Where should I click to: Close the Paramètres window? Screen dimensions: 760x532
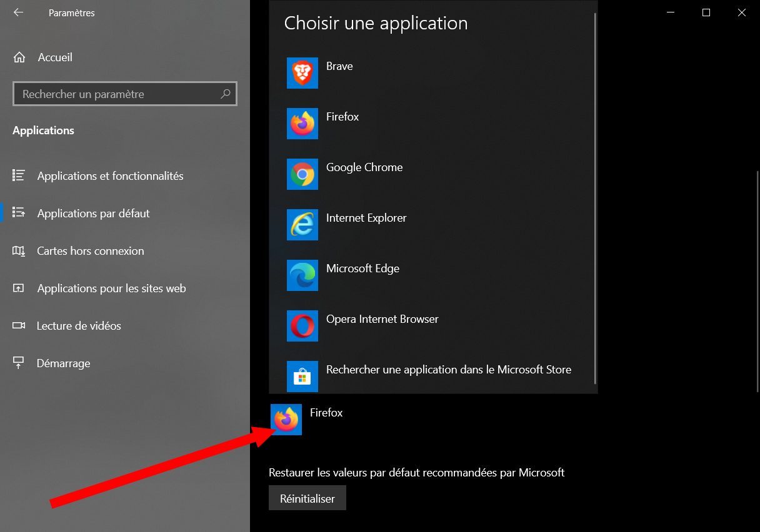tap(742, 12)
